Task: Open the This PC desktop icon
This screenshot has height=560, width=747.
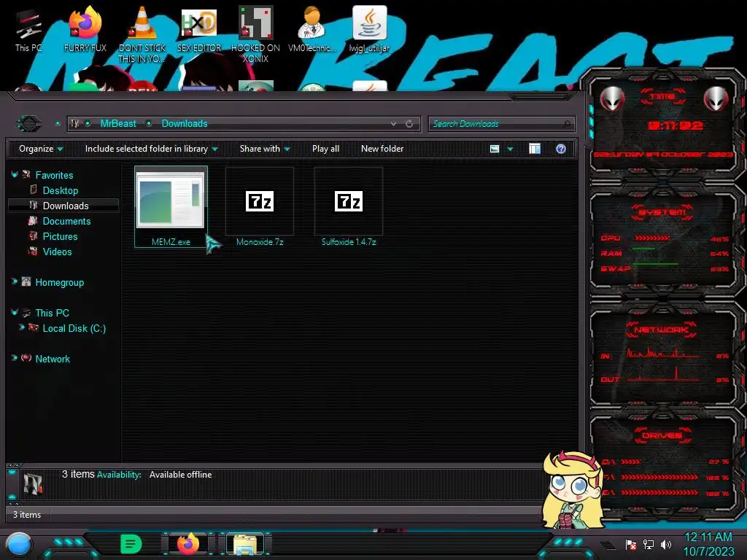Action: coord(28,31)
